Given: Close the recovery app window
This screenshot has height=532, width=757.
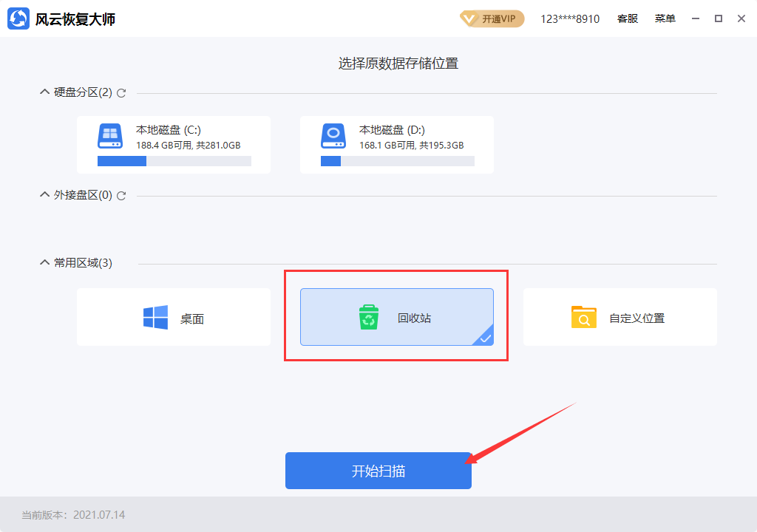Looking at the screenshot, I should coord(741,18).
